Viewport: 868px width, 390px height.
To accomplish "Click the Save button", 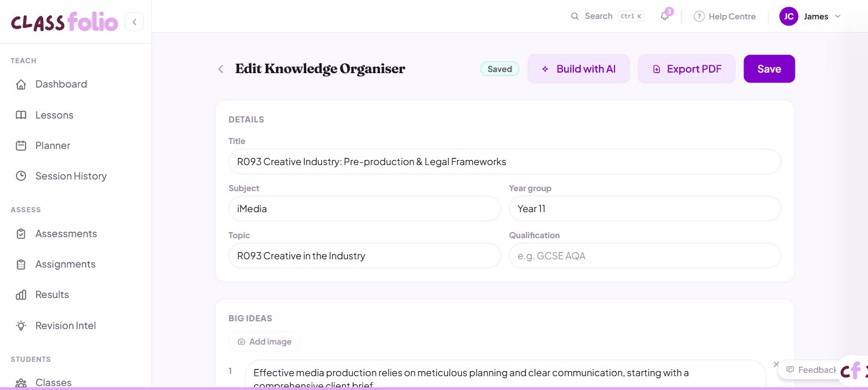I will pos(769,69).
